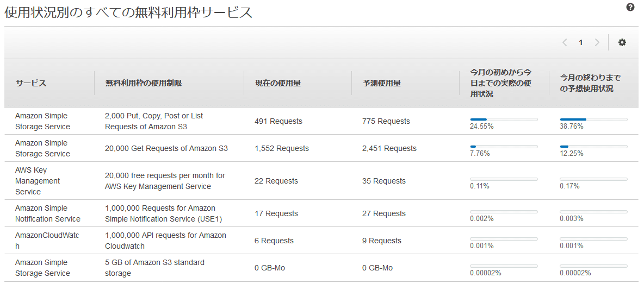Click '20,000 Get Requests of Amazon S3' text
This screenshot has width=644, height=290.
coord(166,148)
